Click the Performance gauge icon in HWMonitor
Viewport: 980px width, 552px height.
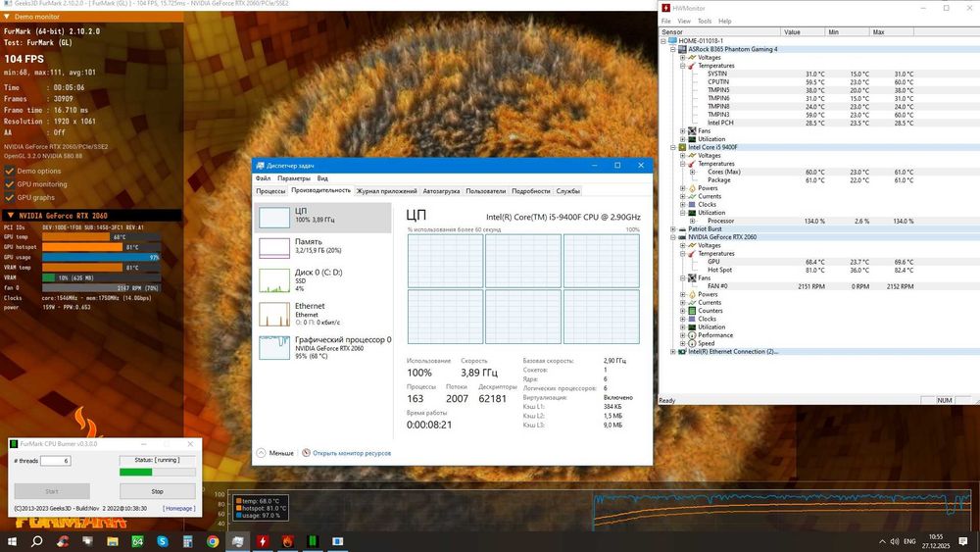pyautogui.click(x=692, y=335)
